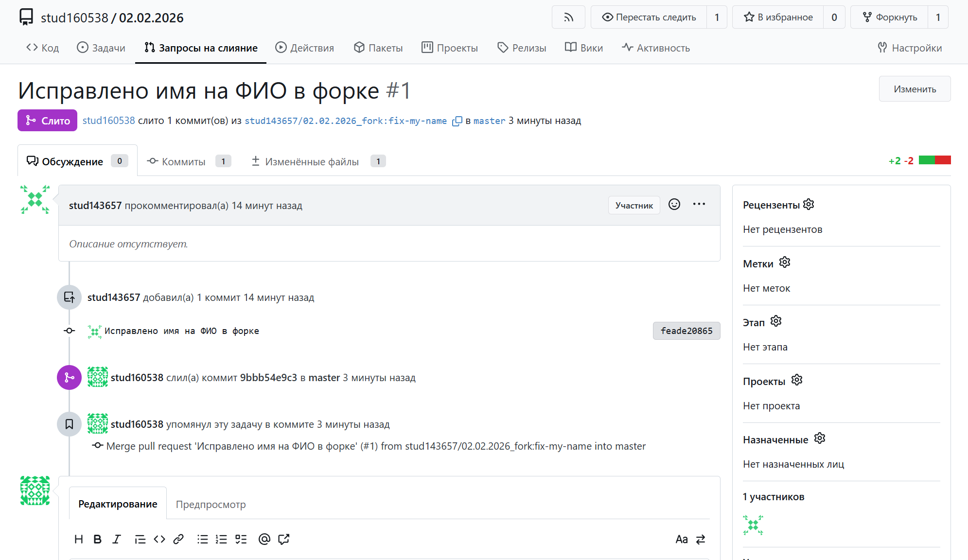The width and height of the screenshot is (968, 560).
Task: Insert a link using the link icon
Action: coord(178,539)
